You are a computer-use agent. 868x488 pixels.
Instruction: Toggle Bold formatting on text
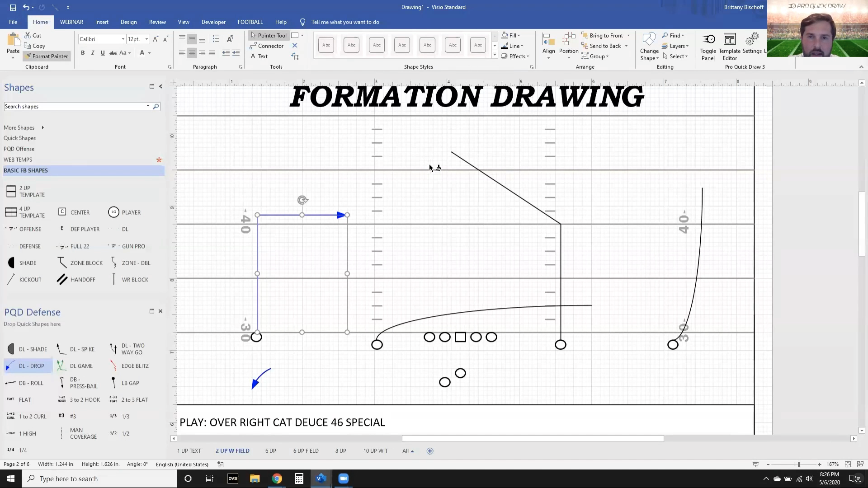point(83,53)
